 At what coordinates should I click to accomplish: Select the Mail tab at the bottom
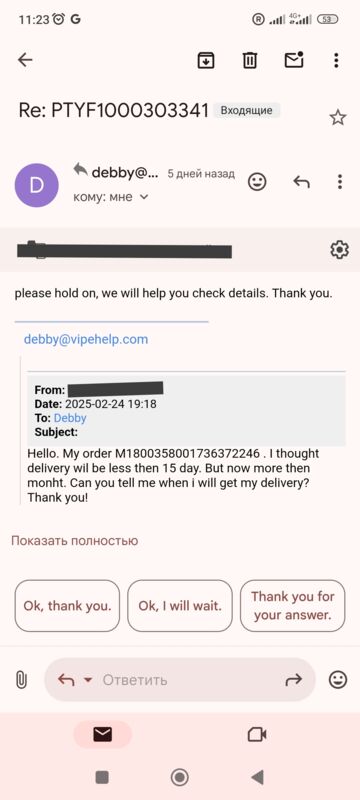click(x=102, y=734)
